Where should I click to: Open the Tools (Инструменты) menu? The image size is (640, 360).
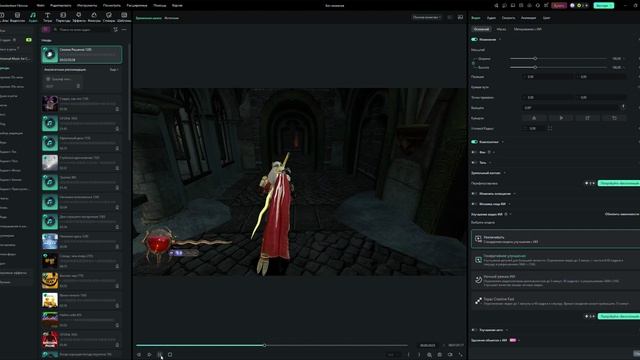[x=87, y=5]
